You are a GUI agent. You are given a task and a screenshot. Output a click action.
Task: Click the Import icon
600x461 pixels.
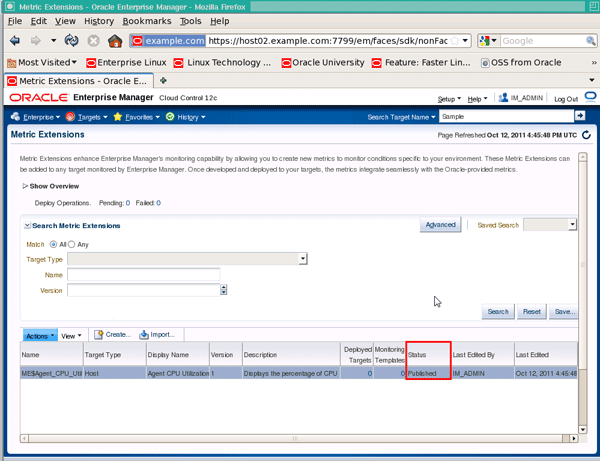tap(144, 335)
